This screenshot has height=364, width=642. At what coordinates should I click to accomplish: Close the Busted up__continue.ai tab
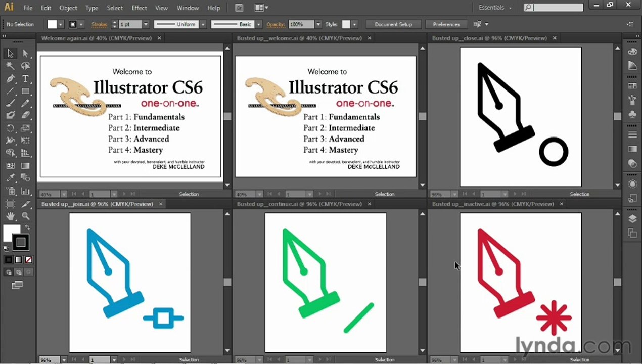click(x=370, y=204)
